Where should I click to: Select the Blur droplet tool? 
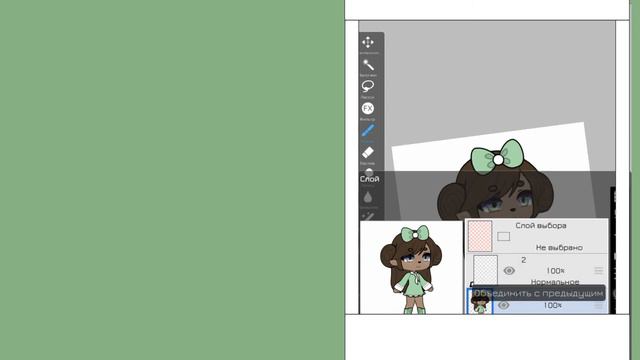pos(368,197)
